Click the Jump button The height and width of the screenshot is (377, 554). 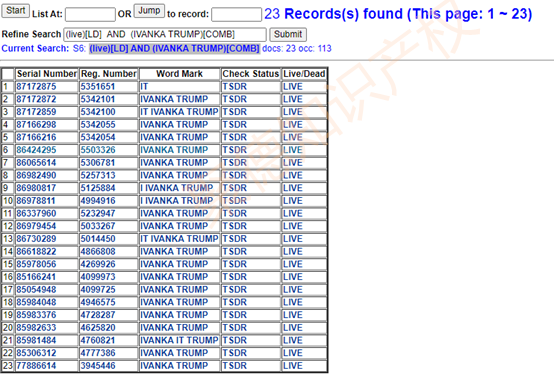click(x=149, y=11)
